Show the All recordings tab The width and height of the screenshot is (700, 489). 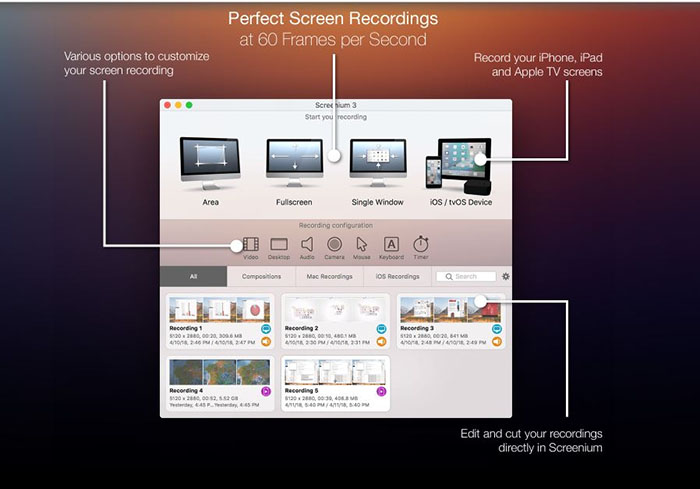coord(193,276)
